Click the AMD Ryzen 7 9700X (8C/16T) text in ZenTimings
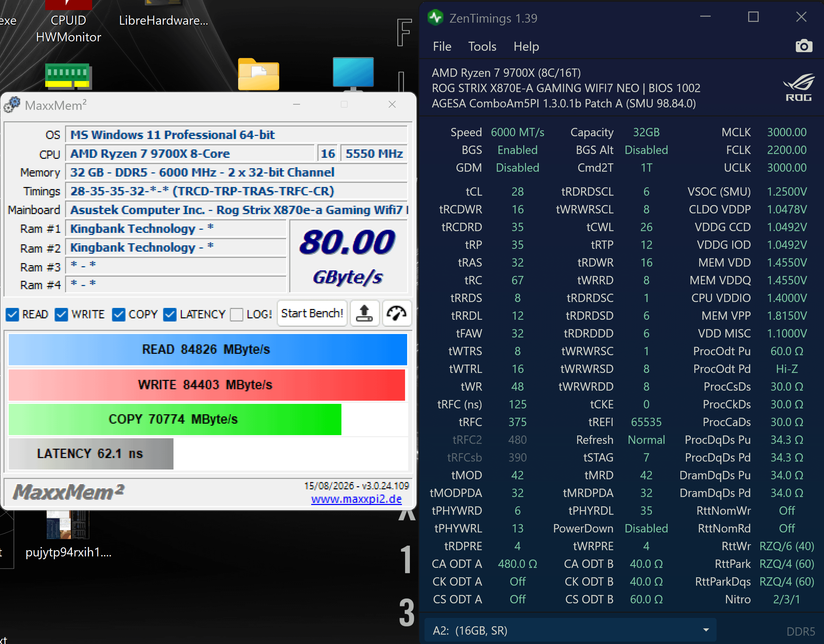The image size is (824, 644). coord(506,73)
